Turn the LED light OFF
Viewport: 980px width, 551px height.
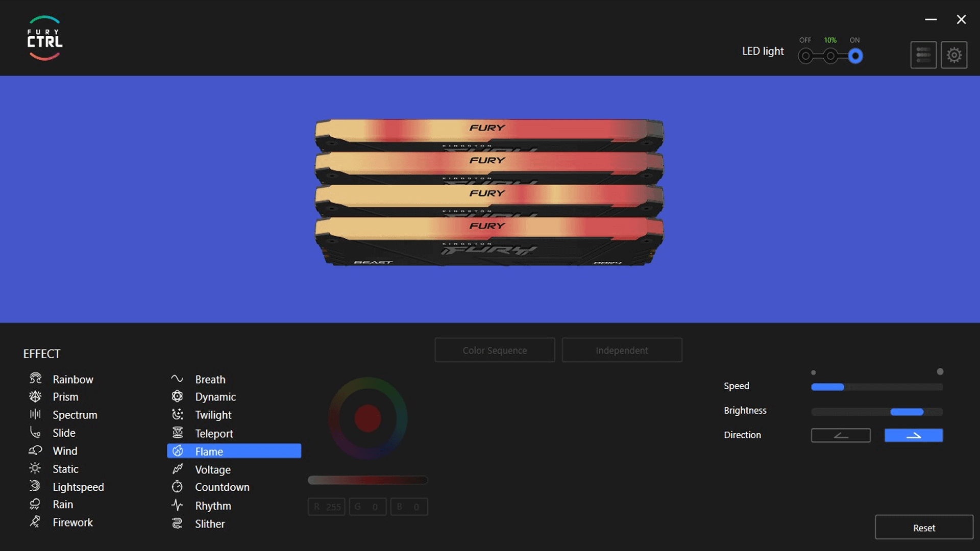pos(805,55)
